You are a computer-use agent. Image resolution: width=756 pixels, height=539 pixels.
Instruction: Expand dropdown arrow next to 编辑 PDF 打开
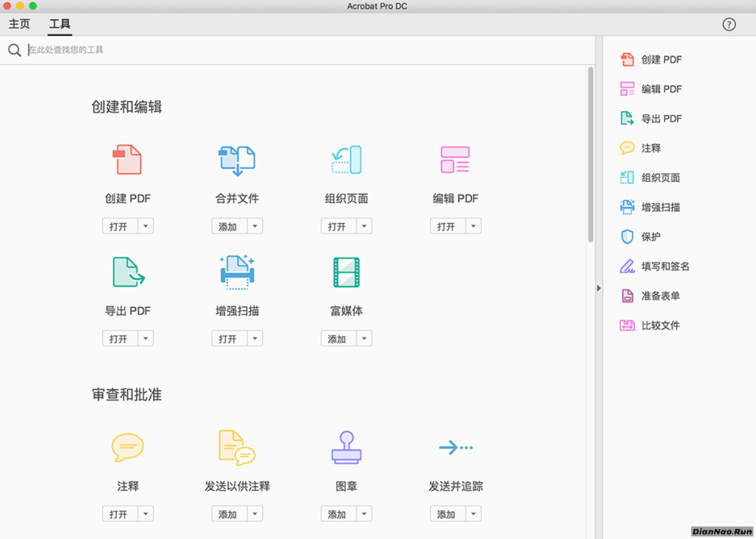(474, 226)
